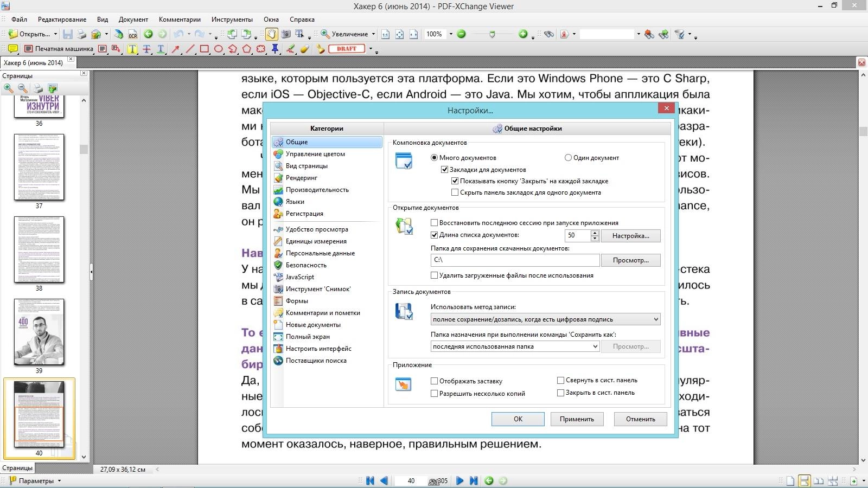Screen dimensions: 868x488
Task: Click the Actual Size 1:1 icon
Action: (x=385, y=34)
